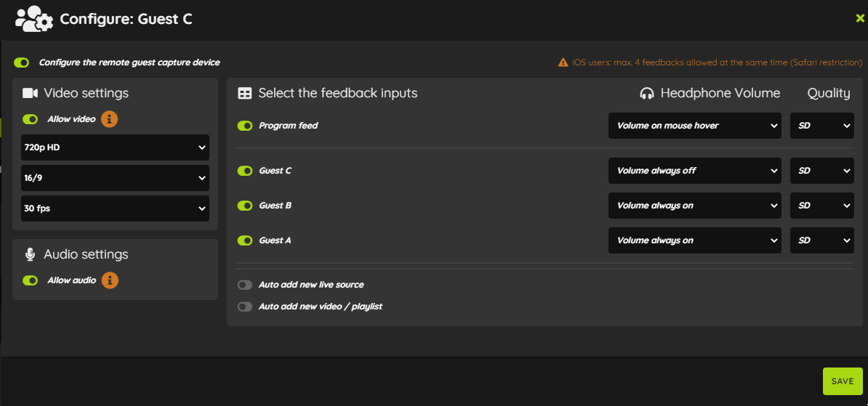Click the microphone icon beside Audio settings
The height and width of the screenshot is (406, 868).
30,254
